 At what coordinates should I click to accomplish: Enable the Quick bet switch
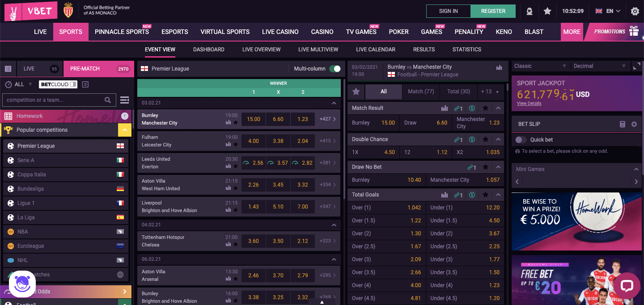pyautogui.click(x=521, y=140)
